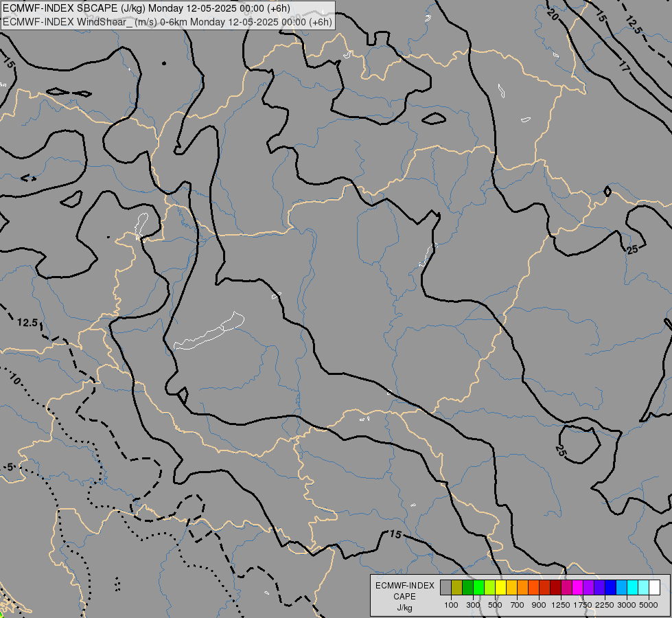Click the legend value 3000

tap(627, 605)
